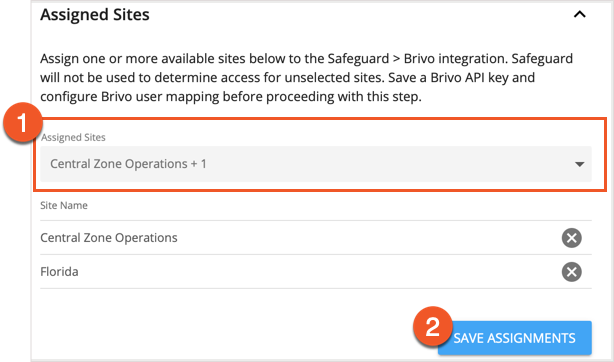614x362 pixels.
Task: Click the orange step 1 badge
Action: pos(22,123)
